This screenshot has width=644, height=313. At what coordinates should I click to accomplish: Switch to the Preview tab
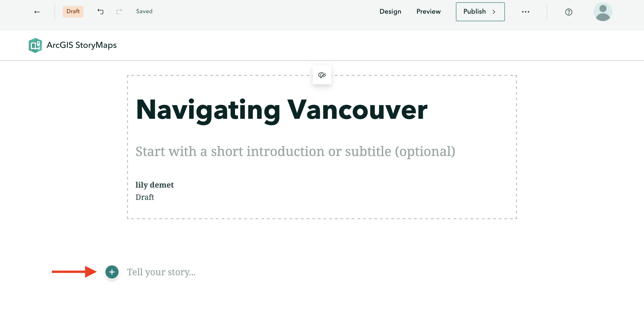click(x=428, y=11)
